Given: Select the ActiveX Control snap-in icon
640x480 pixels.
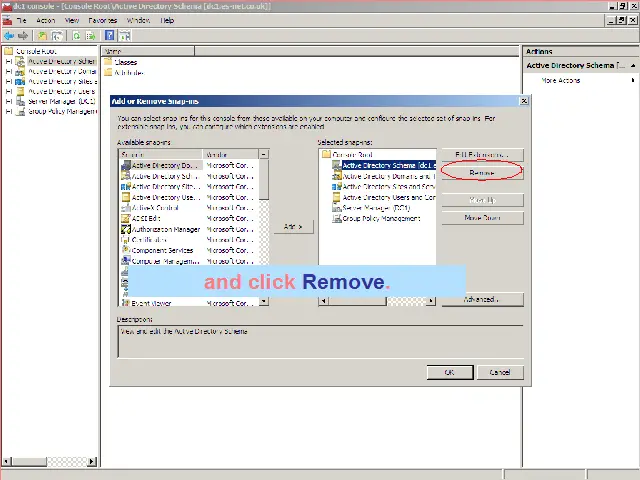Looking at the screenshot, I should [x=126, y=208].
